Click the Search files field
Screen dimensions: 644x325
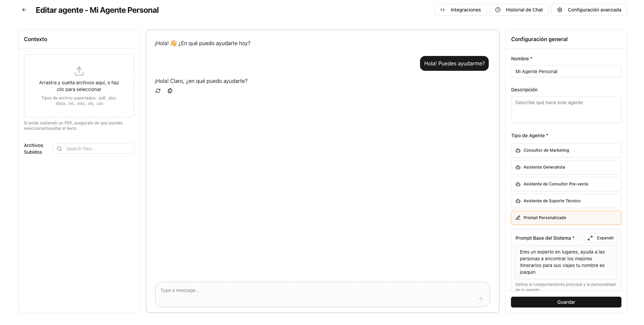(94, 149)
